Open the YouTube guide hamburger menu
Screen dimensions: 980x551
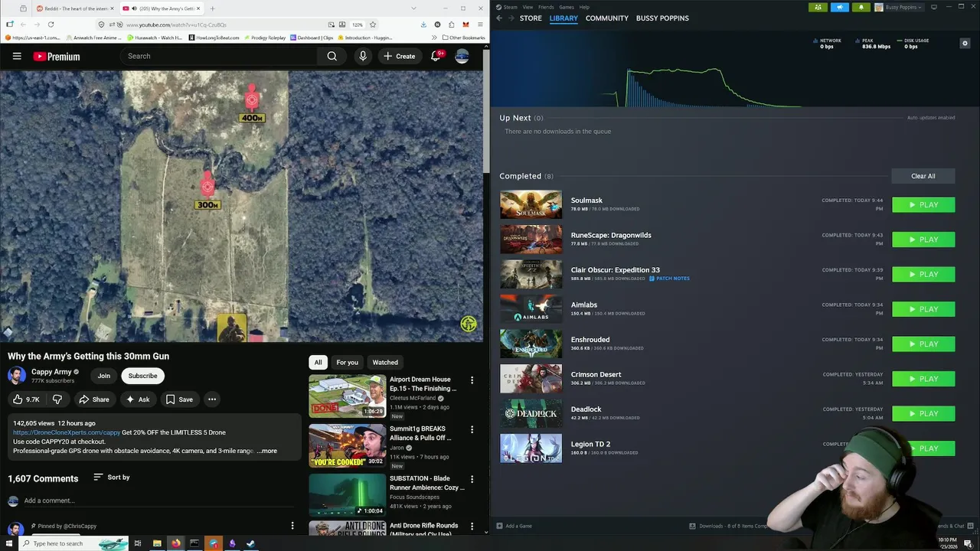click(17, 56)
